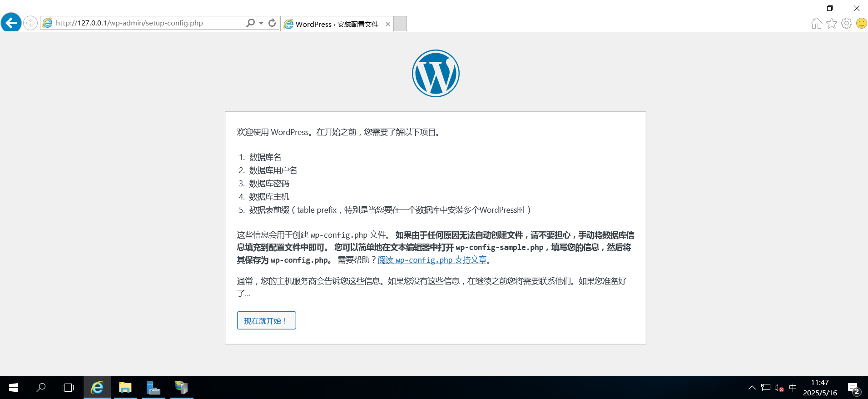Click list item 数据库主机

pos(269,197)
